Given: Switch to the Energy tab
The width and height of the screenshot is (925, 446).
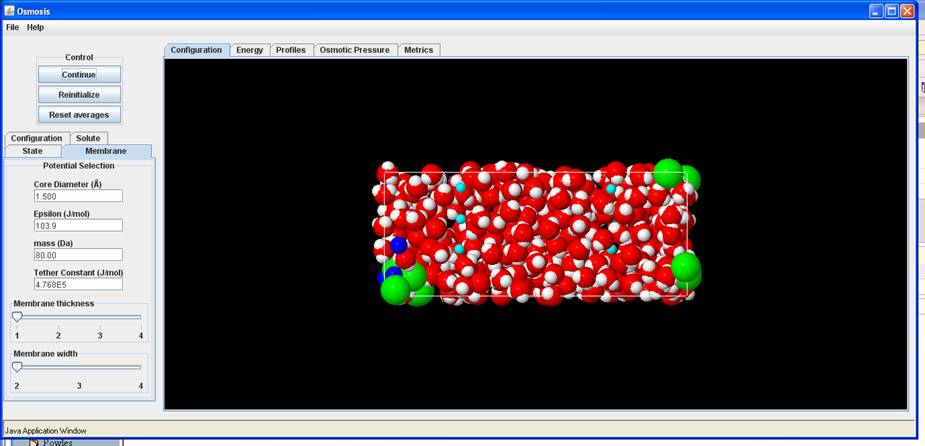Looking at the screenshot, I should coord(249,50).
